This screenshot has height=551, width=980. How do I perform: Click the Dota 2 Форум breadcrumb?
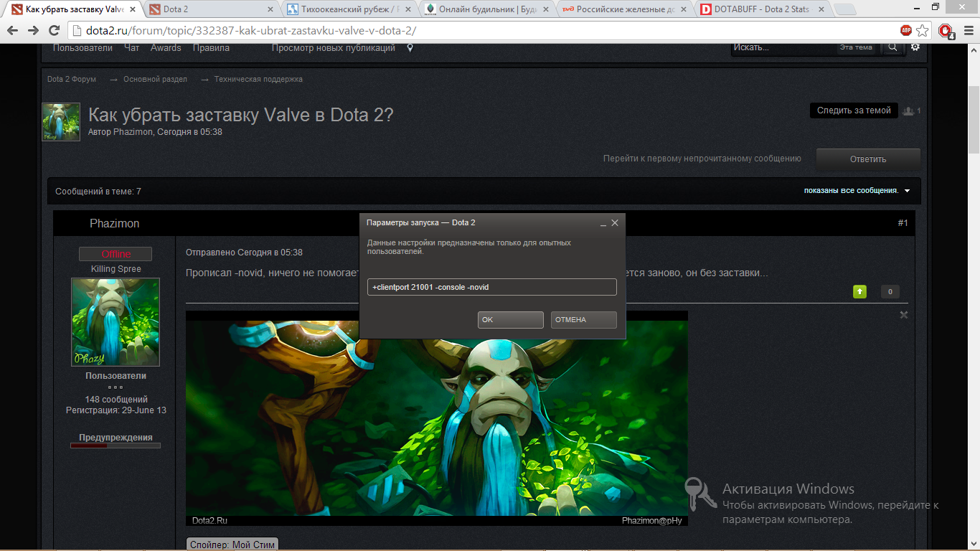pos(72,79)
